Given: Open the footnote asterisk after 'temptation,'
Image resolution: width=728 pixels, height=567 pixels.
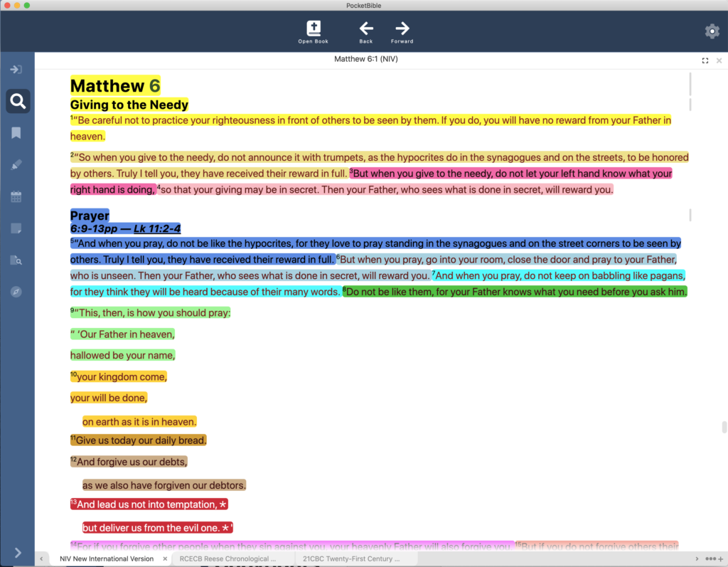Looking at the screenshot, I should click(223, 504).
